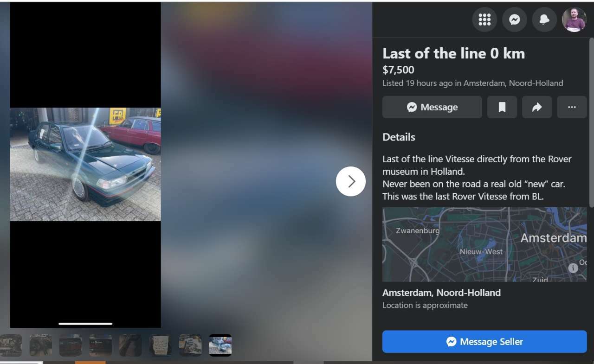Image resolution: width=594 pixels, height=364 pixels.
Task: Open the Facebook apps menu grid icon
Action: tap(484, 19)
